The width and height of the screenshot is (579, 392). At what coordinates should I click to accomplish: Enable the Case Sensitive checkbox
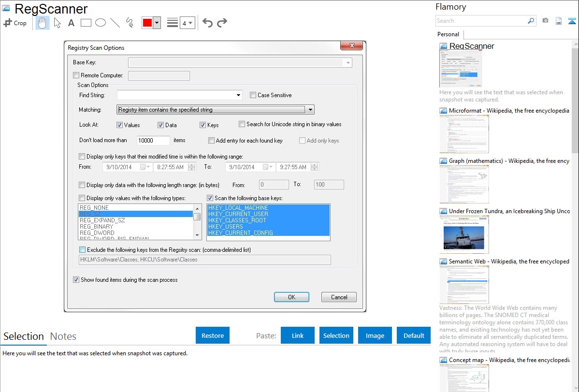pyautogui.click(x=253, y=95)
